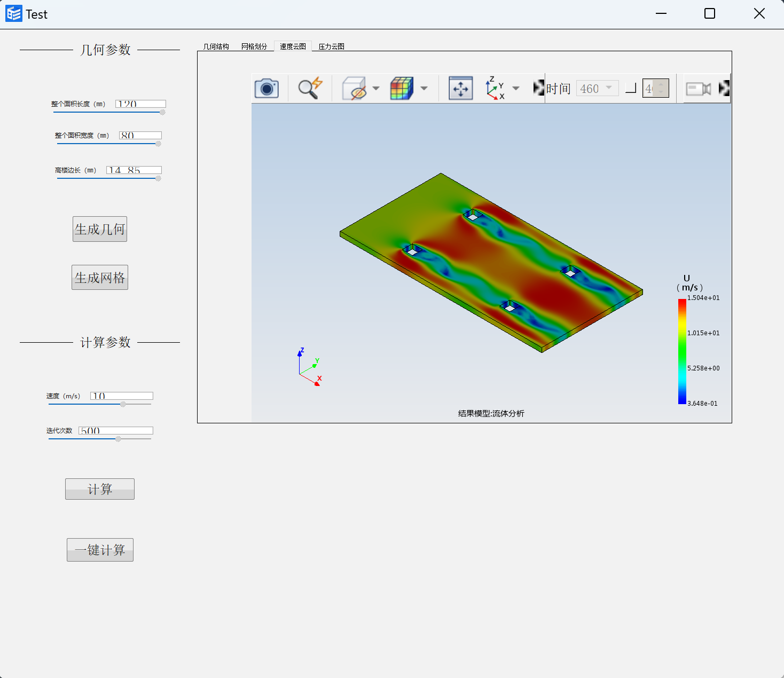Viewport: 784px width, 678px height.
Task: Click the 1.015e+01 legend value
Action: pos(703,333)
